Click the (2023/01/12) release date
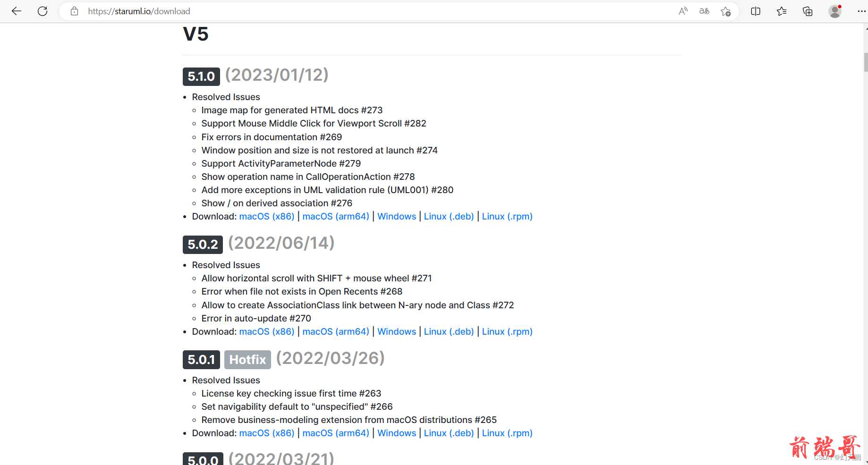The width and height of the screenshot is (868, 465). (x=277, y=75)
